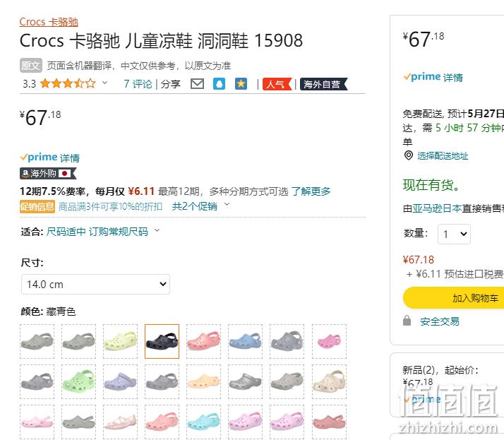Expand the 尺码适中 订购常规尺码 fit info
Viewport: 504px width, 440px height.
click(x=102, y=231)
